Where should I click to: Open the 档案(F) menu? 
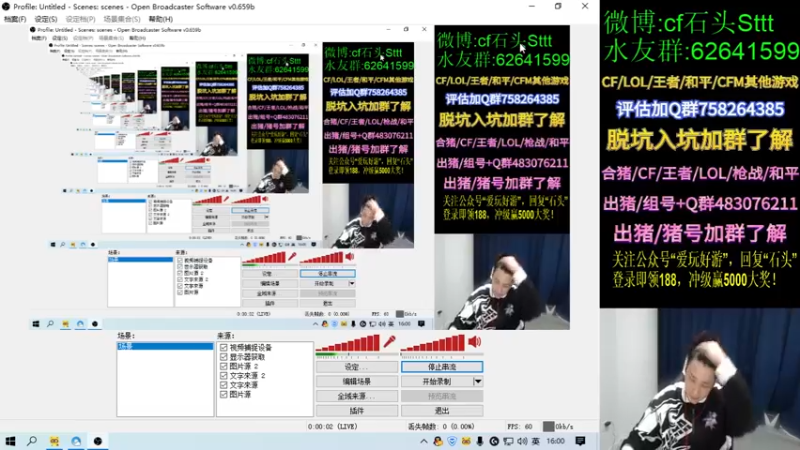coord(15,19)
